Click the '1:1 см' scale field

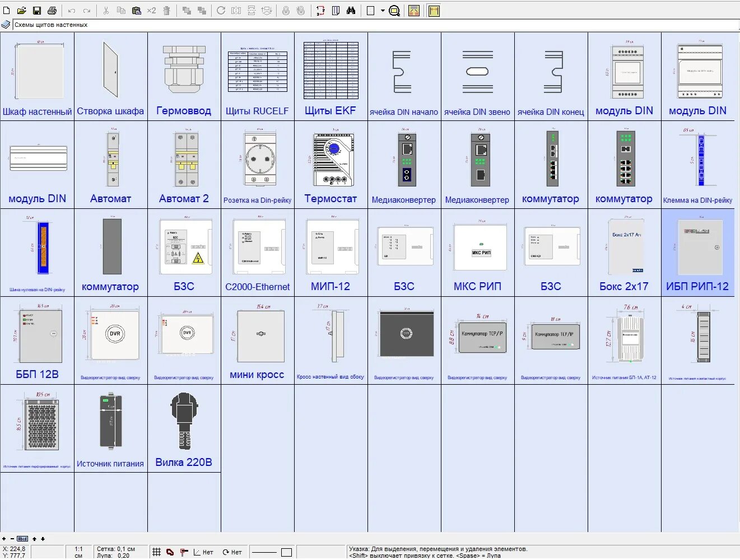78,552
